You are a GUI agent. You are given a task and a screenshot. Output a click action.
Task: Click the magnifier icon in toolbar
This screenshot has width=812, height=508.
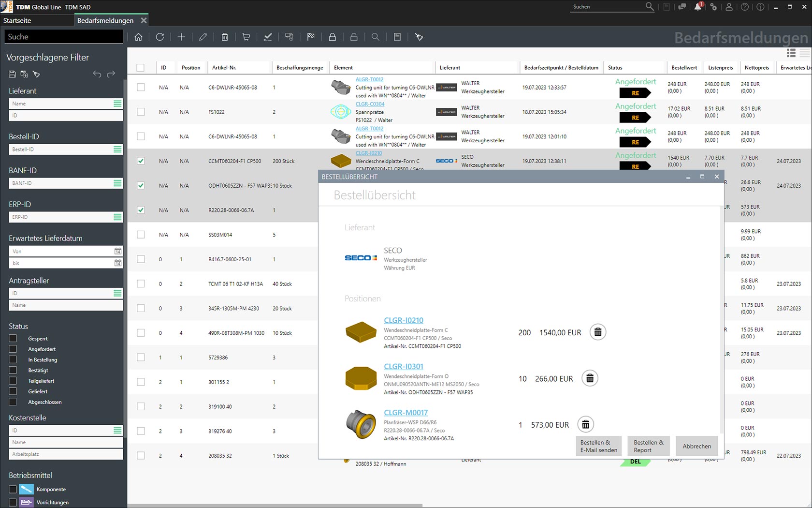click(376, 37)
